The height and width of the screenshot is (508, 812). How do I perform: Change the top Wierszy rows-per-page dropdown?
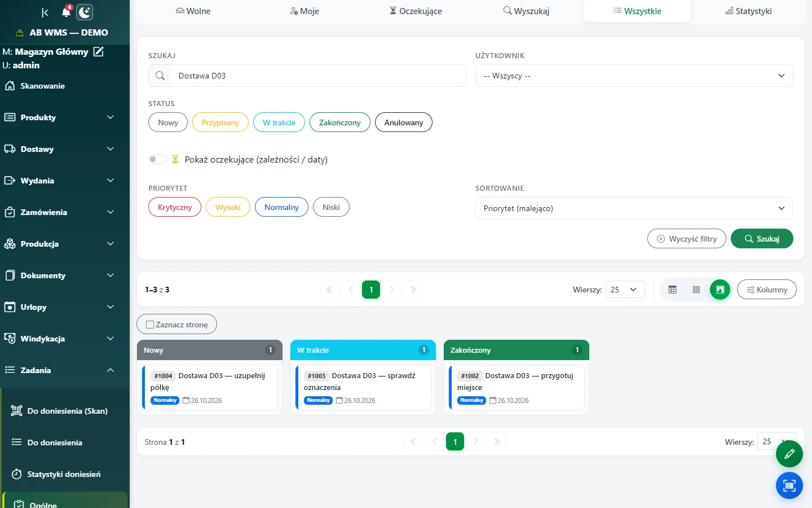tap(625, 290)
